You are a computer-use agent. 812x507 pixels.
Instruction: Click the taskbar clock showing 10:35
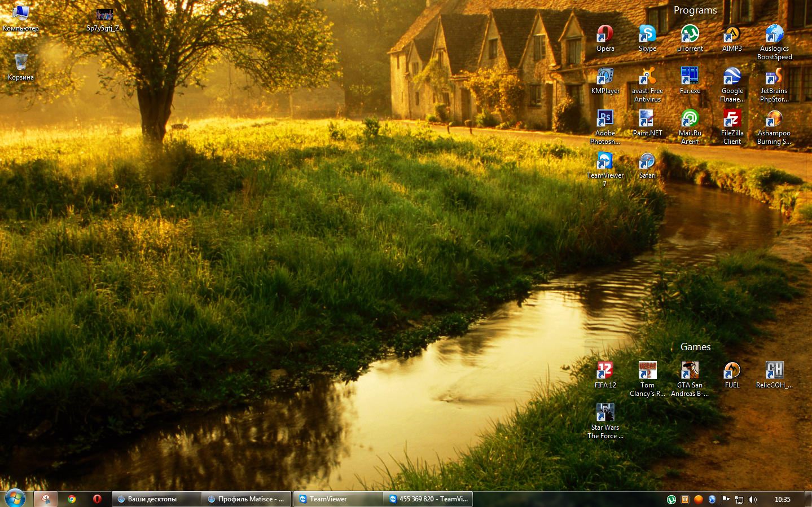point(782,500)
